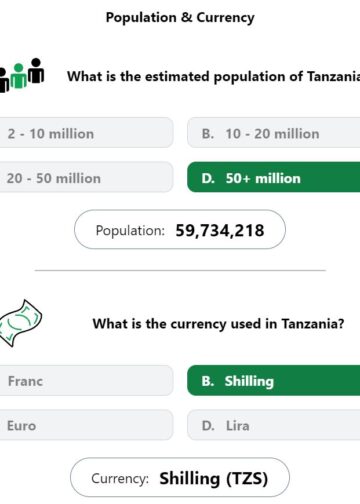Screen dimensions: 360x504
Task: Select the '2 - 10 million' answer
Action: (86, 133)
